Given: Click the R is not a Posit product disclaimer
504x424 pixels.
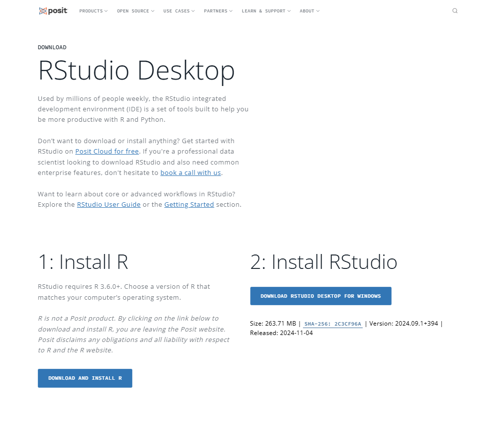Looking at the screenshot, I should pyautogui.click(x=134, y=335).
